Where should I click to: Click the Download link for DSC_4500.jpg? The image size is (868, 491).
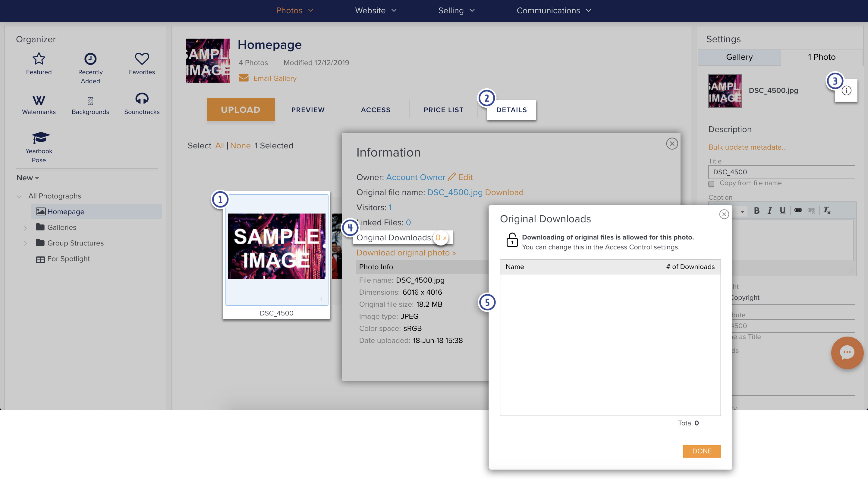pyautogui.click(x=504, y=192)
